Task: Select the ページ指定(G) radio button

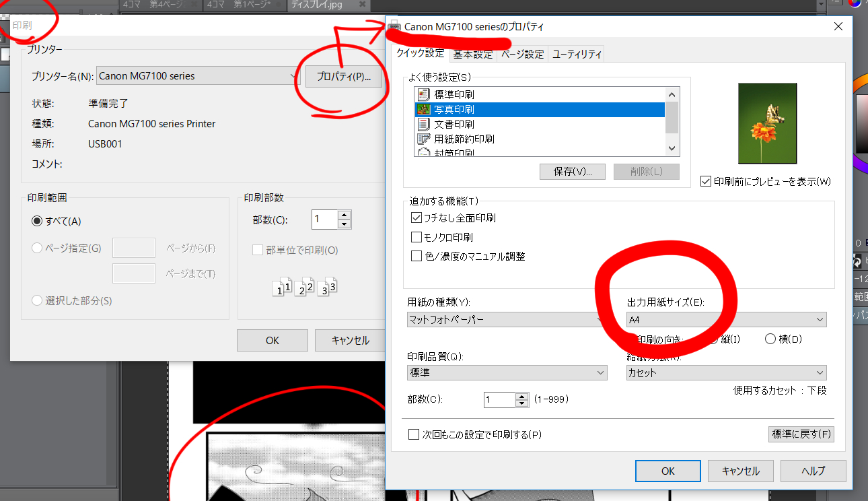Action: (38, 248)
